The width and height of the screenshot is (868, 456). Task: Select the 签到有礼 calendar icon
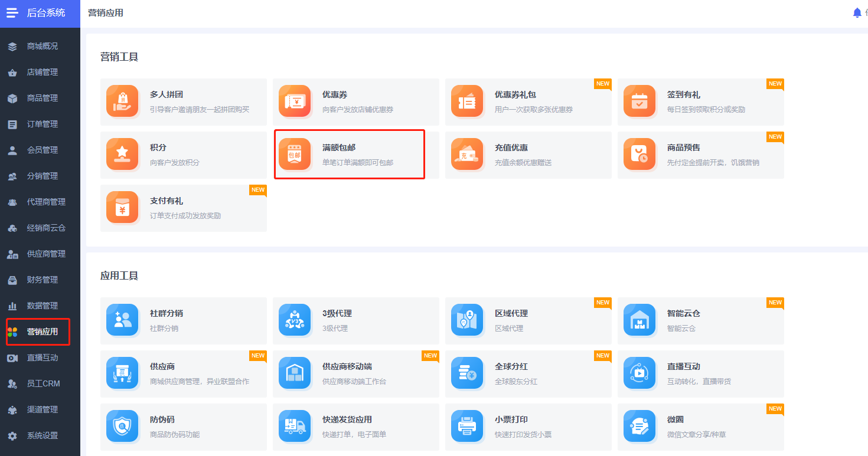(x=639, y=101)
